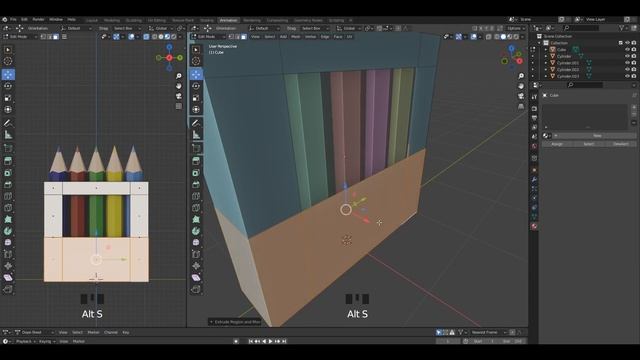Pick Shrink/Fatten tool in right viewport toolbar

click(196, 266)
